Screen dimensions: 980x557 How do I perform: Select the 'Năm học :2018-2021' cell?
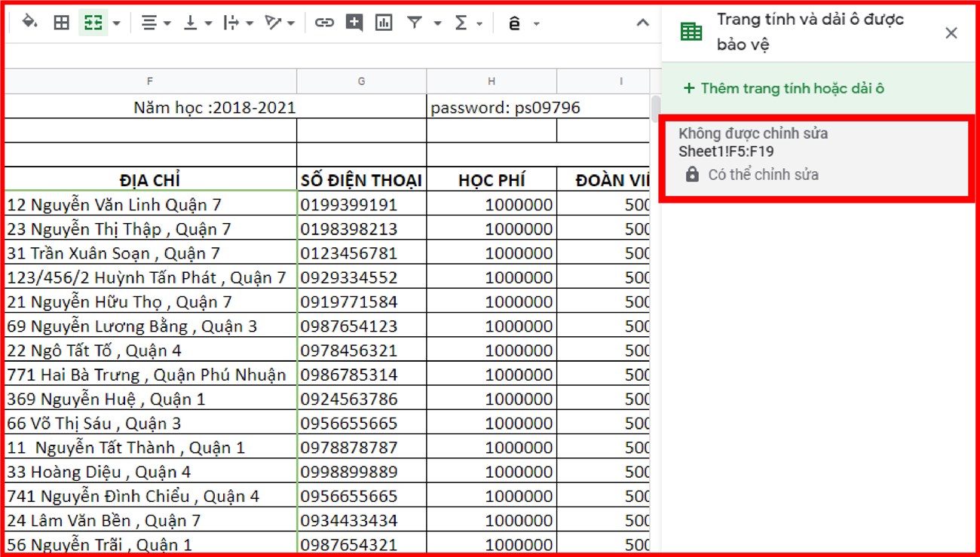(215, 107)
